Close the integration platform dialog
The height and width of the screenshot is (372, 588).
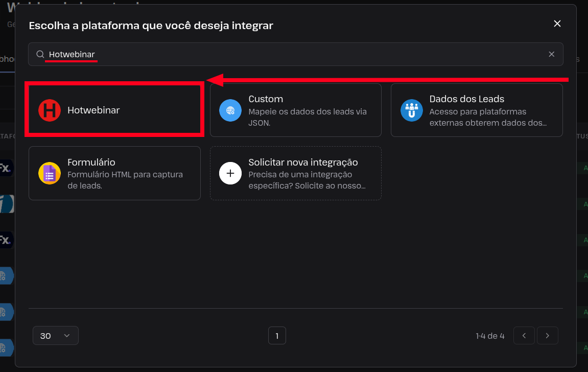(x=557, y=24)
